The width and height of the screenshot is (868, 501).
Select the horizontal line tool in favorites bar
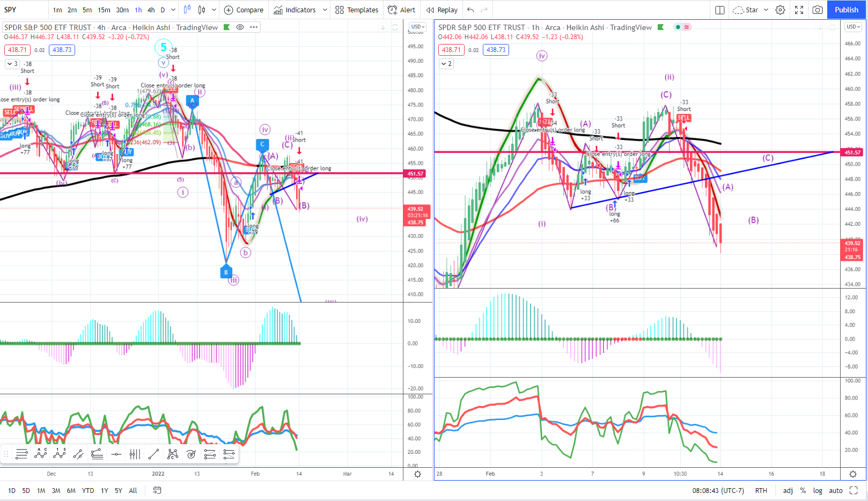(116, 454)
